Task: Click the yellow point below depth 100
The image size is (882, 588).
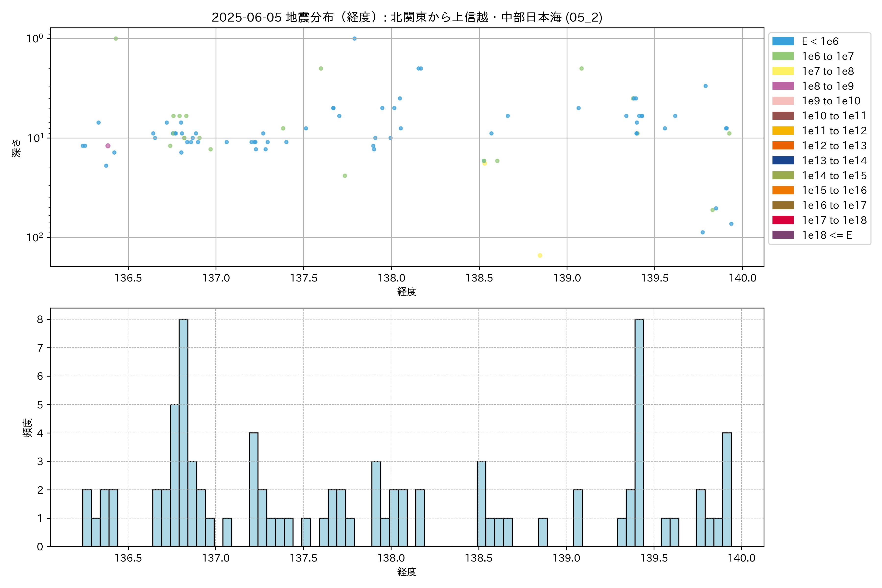Action: (540, 255)
